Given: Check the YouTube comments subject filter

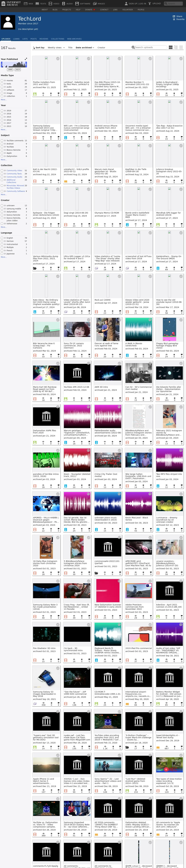Looking at the screenshot, I should pos(2,140).
